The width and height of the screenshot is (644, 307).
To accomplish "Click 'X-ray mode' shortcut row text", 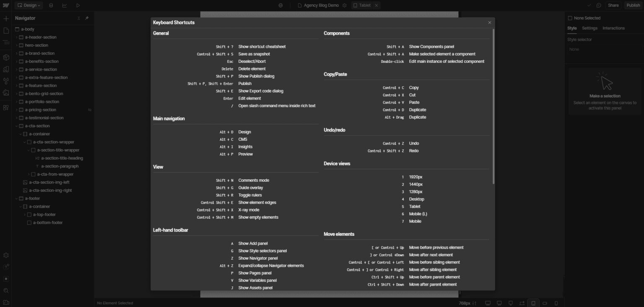I will (x=249, y=210).
